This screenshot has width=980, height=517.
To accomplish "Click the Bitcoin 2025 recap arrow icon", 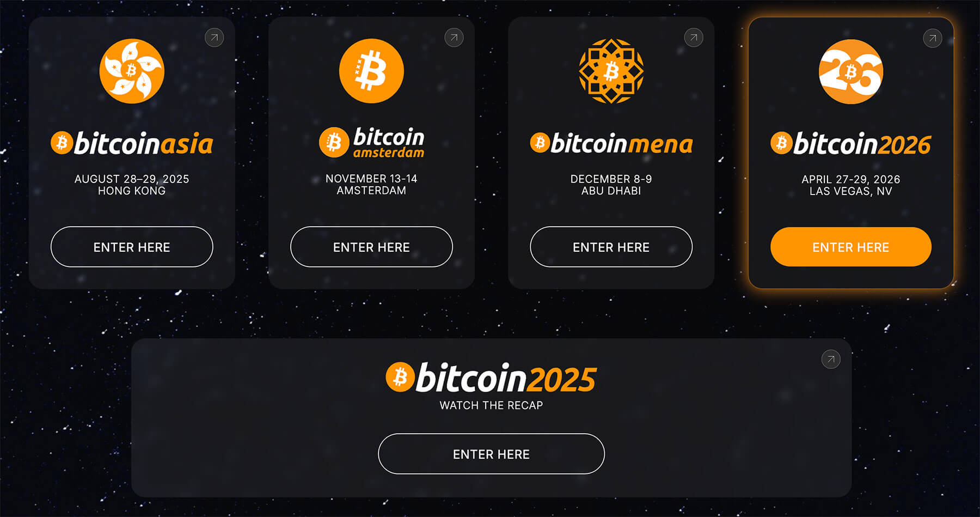I will point(831,359).
